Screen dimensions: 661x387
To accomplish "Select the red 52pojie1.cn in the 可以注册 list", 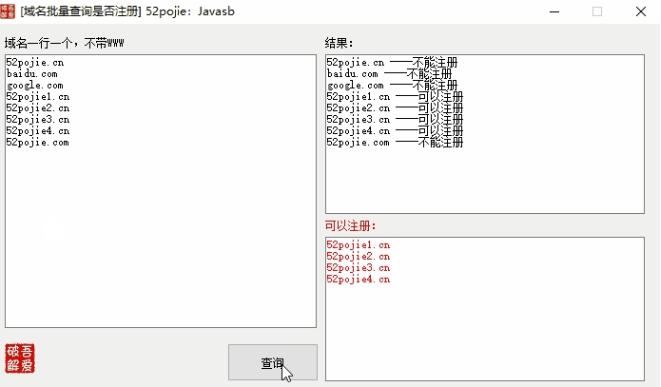I will coord(358,245).
